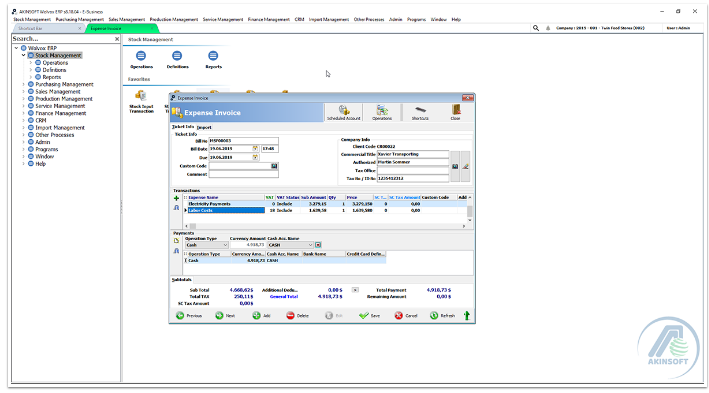Open the Help menu in menu bar
This screenshot has width=709, height=393.
tap(456, 19)
